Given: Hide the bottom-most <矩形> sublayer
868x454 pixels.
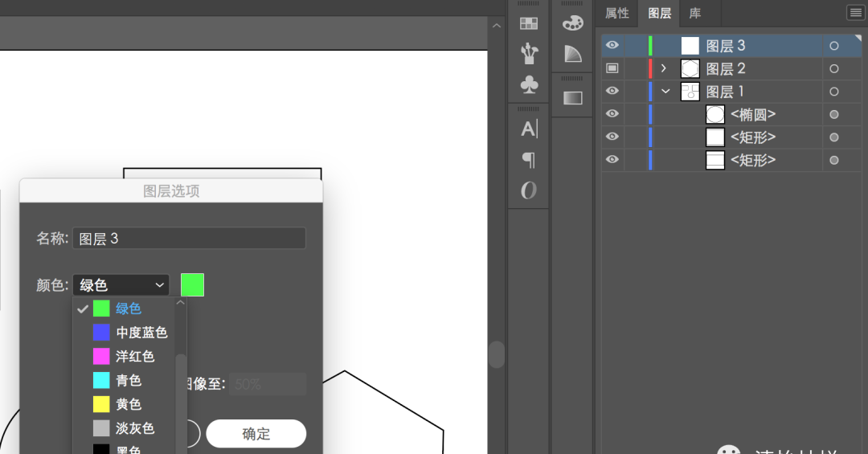Looking at the screenshot, I should (612, 159).
